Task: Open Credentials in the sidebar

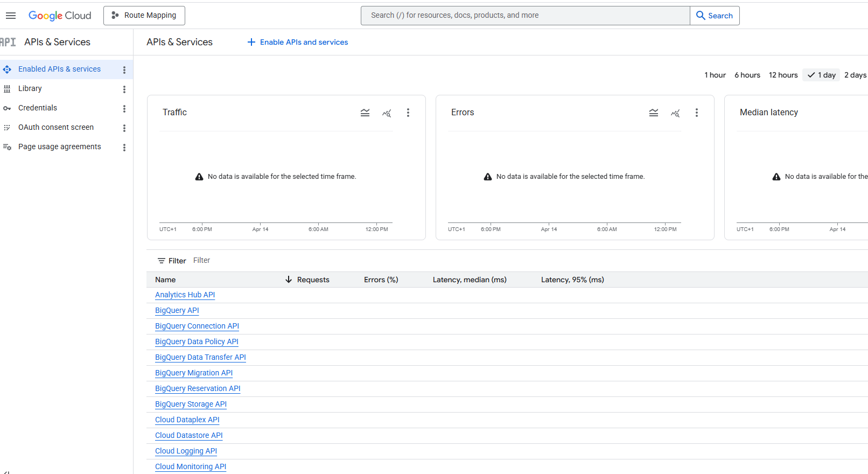Action: pos(38,108)
